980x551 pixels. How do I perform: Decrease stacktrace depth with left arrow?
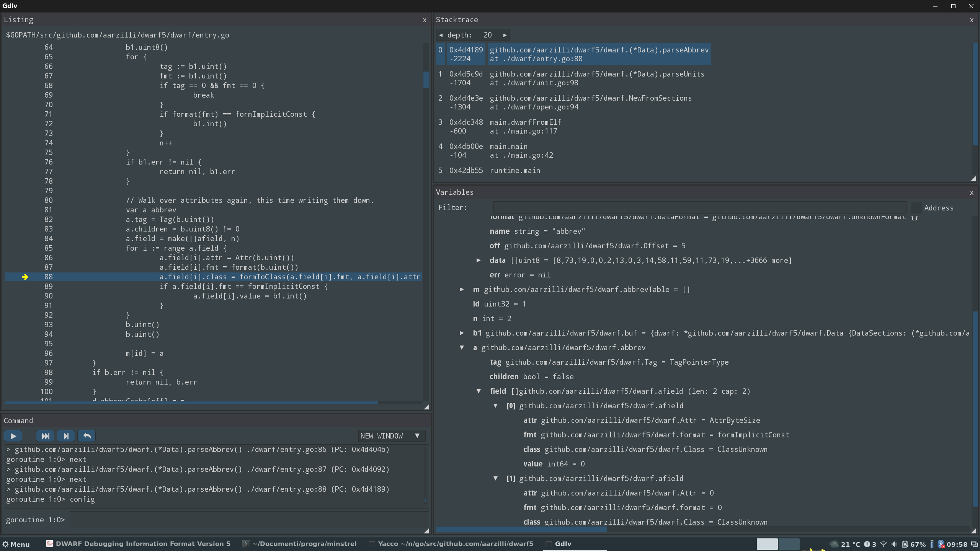(441, 35)
